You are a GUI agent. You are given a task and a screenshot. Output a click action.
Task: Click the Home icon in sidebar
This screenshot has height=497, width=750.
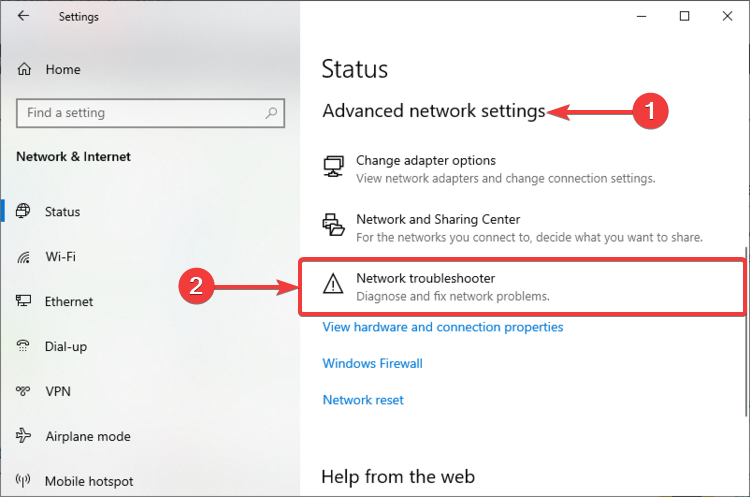(24, 70)
